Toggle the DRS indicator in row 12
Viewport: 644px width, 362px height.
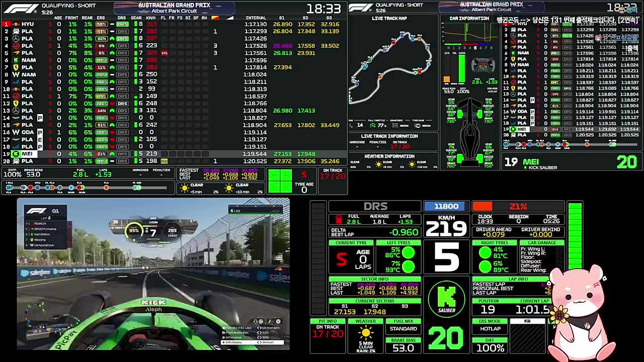click(x=122, y=104)
